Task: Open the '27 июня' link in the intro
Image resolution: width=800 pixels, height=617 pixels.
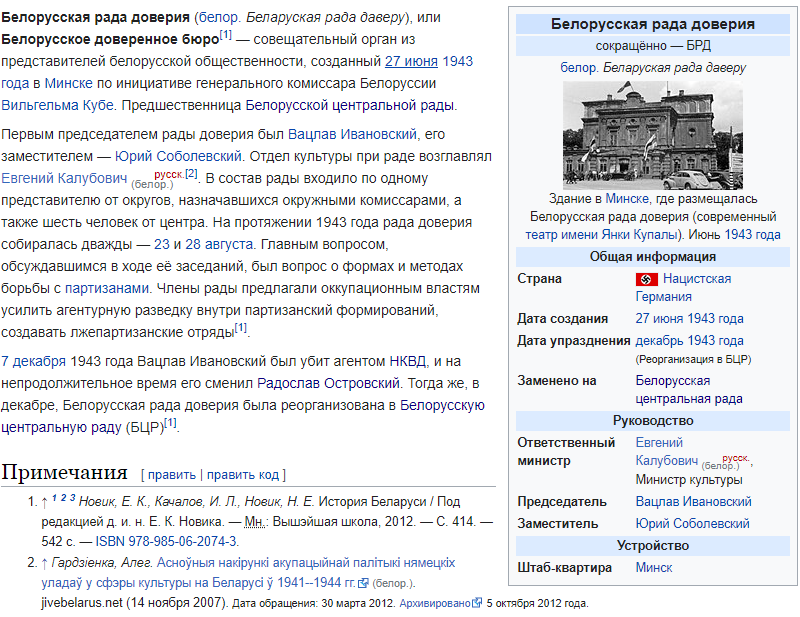Action: tap(411, 61)
